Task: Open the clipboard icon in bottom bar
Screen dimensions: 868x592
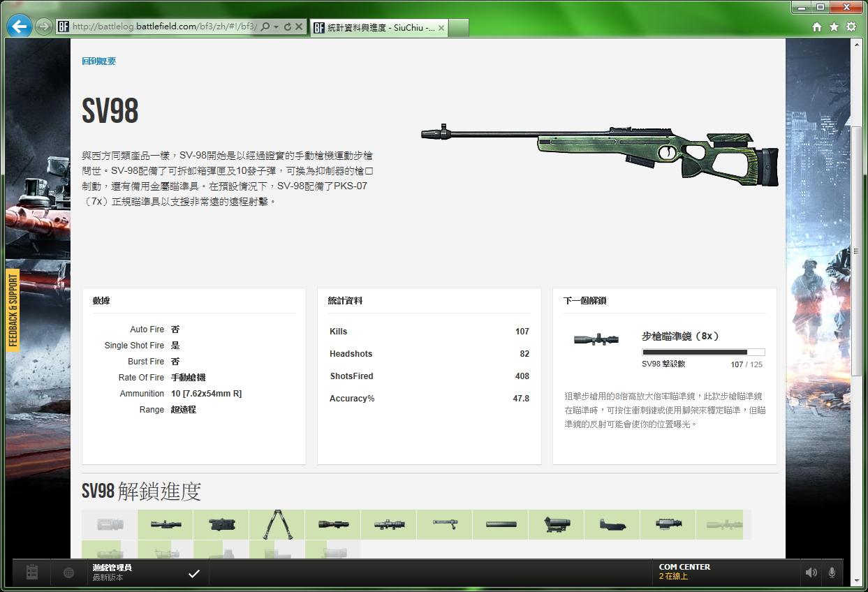Action: 31,572
